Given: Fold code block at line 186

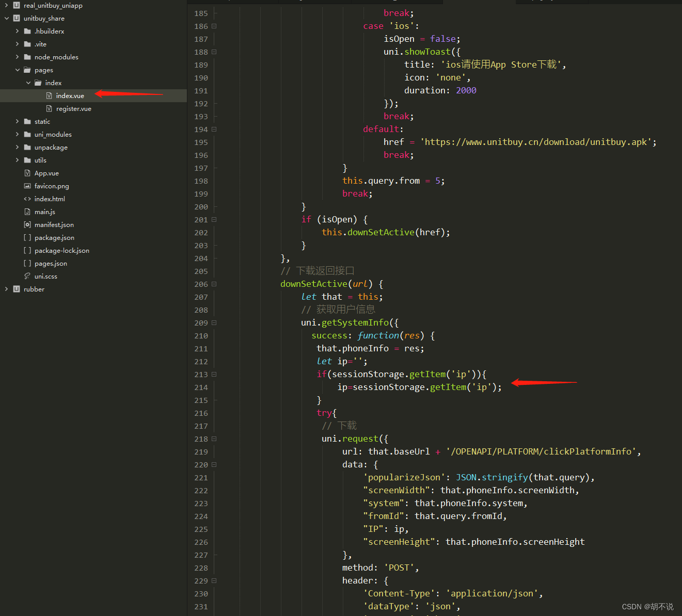Looking at the screenshot, I should pyautogui.click(x=214, y=26).
